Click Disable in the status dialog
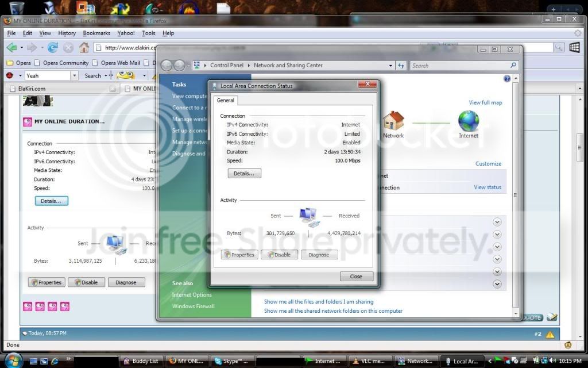 pyautogui.click(x=280, y=255)
